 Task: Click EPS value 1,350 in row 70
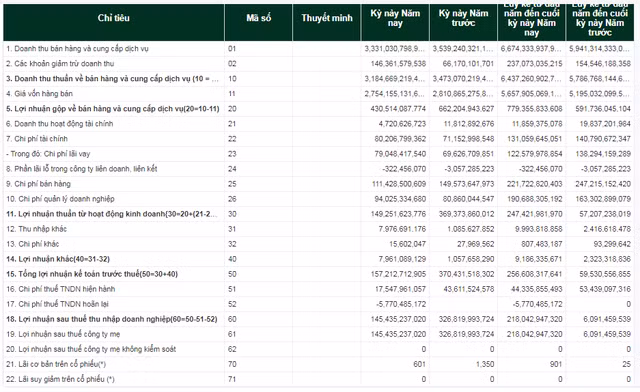click(x=485, y=364)
